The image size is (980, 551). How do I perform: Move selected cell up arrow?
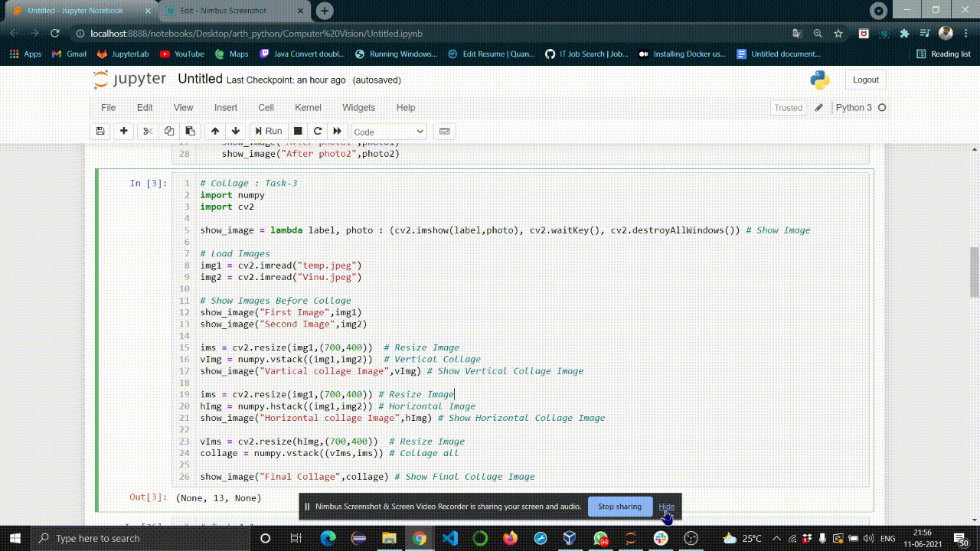click(x=215, y=131)
